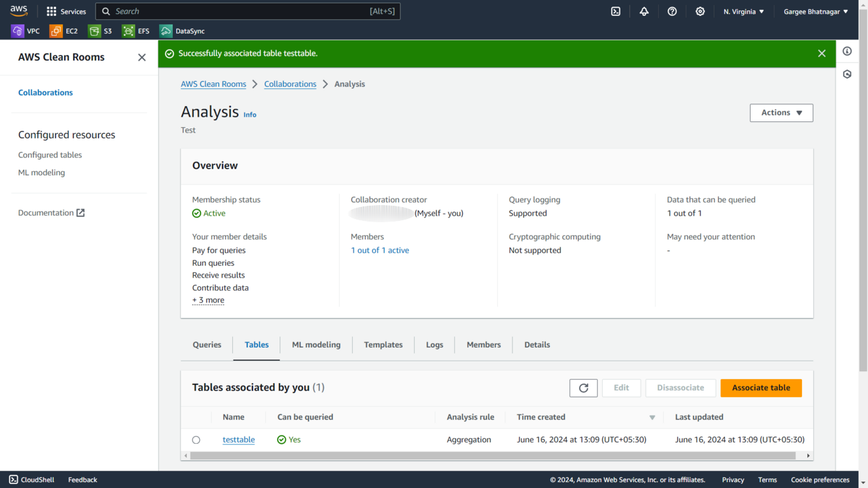The image size is (868, 488).
Task: Open the '1 out of 1 active' members link
Action: (380, 251)
